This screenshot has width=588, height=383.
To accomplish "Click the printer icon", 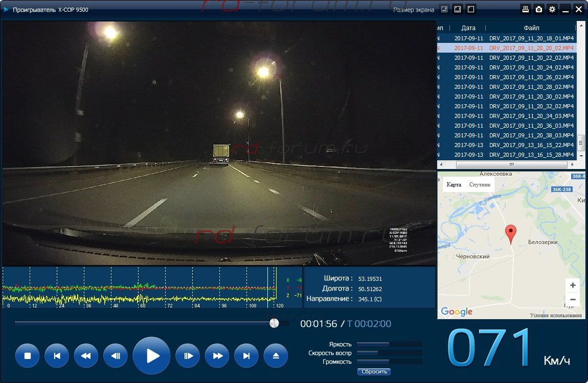I will (x=526, y=9).
